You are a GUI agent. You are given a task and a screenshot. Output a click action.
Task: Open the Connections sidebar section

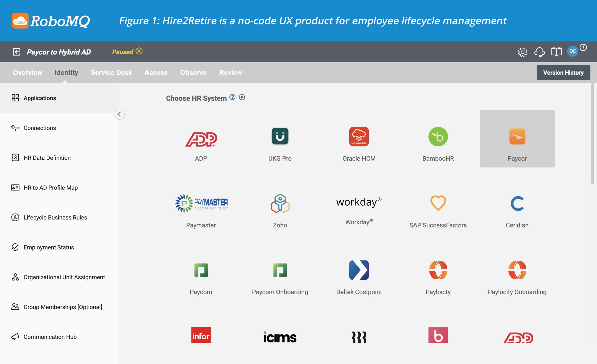(39, 128)
